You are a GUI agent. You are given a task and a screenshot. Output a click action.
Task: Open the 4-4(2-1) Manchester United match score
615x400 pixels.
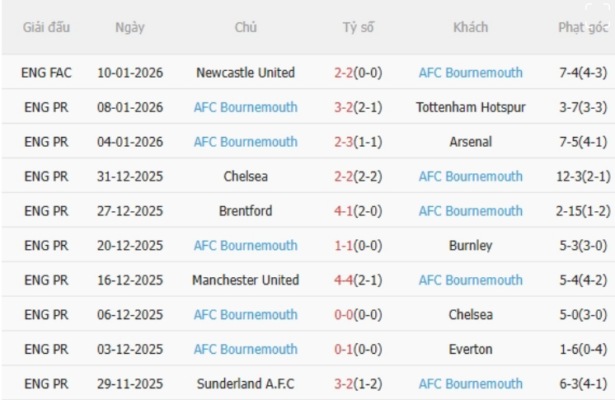[x=355, y=280]
